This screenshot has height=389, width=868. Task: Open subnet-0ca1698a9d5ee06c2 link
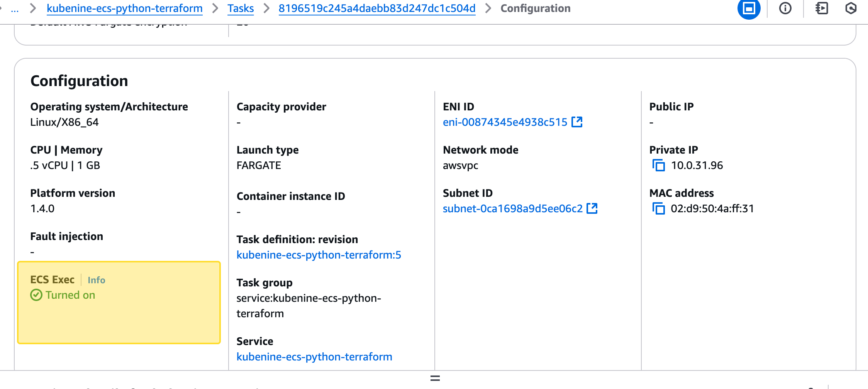[512, 209]
